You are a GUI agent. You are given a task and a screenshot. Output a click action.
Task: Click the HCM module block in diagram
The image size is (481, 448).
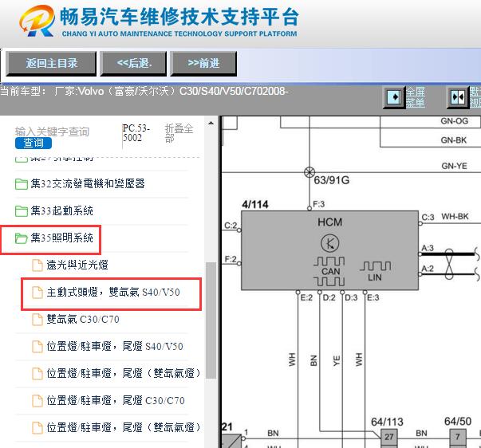329,250
